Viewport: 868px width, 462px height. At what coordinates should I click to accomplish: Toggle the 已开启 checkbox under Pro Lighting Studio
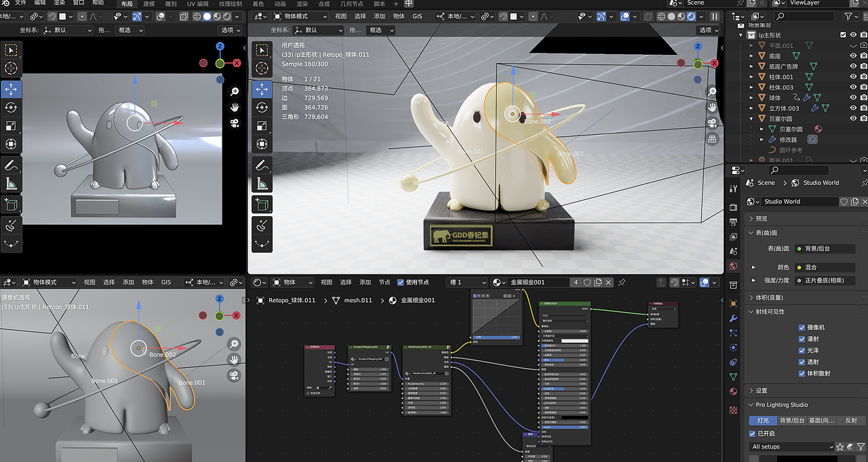[x=752, y=434]
